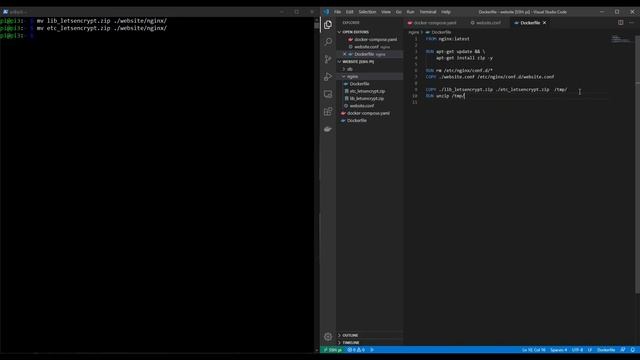Viewport: 640px width, 360px height.
Task: Collapse the Open Editors section
Action: point(355,32)
